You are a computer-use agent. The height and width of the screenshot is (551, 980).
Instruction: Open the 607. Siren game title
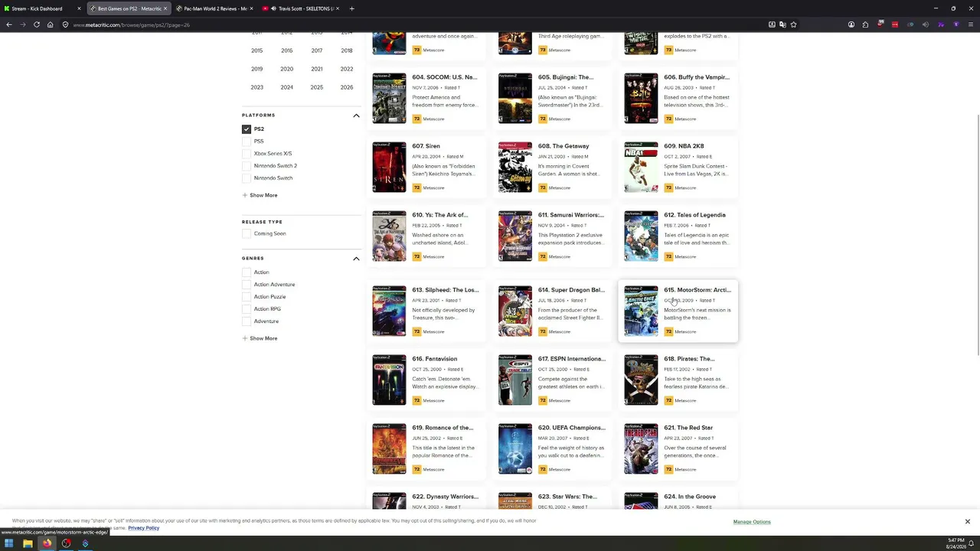tap(426, 146)
